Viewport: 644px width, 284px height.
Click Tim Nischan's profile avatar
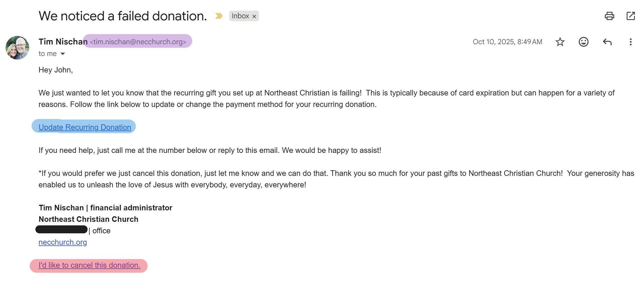click(17, 47)
